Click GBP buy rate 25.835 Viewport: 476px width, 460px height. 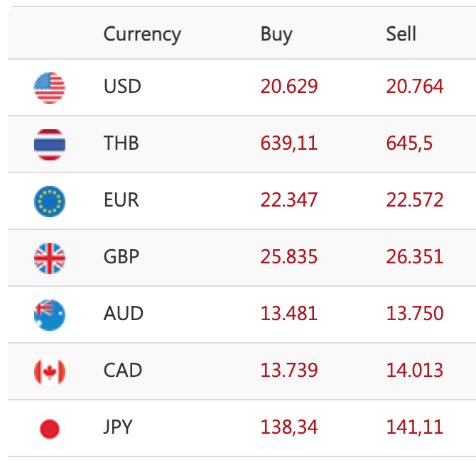coord(289,257)
